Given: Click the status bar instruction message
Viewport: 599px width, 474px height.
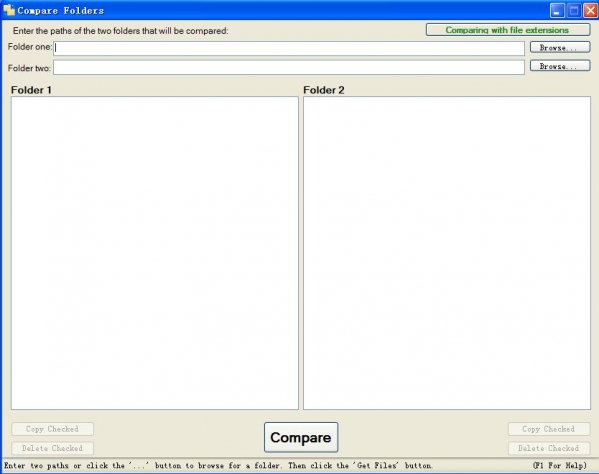Looking at the screenshot, I should click(218, 466).
